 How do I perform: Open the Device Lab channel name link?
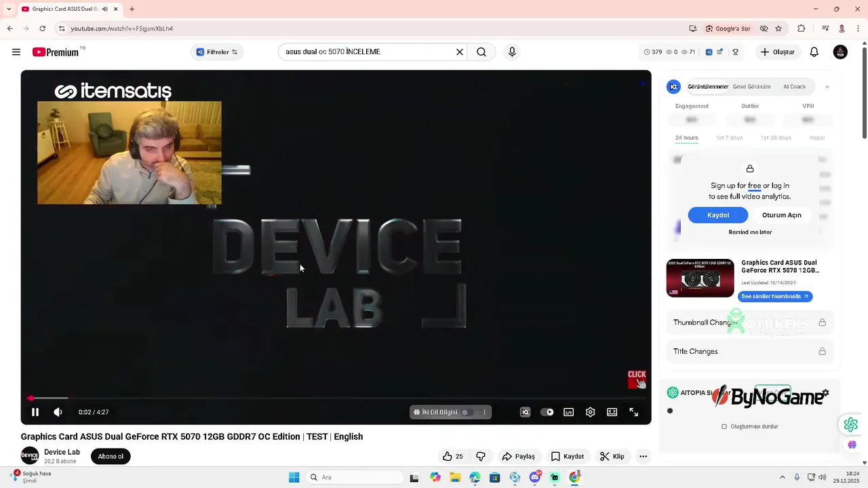pos(62,452)
